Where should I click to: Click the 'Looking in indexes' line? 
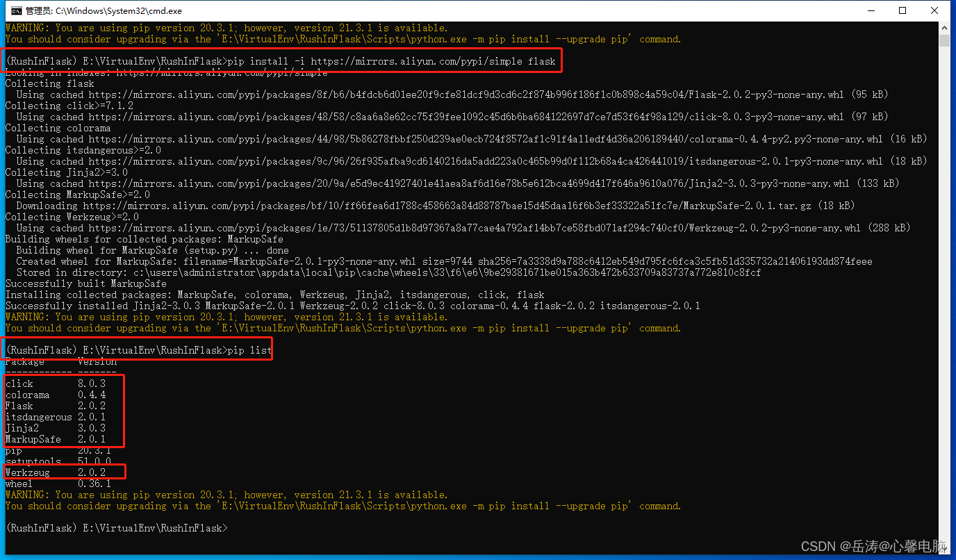click(167, 72)
